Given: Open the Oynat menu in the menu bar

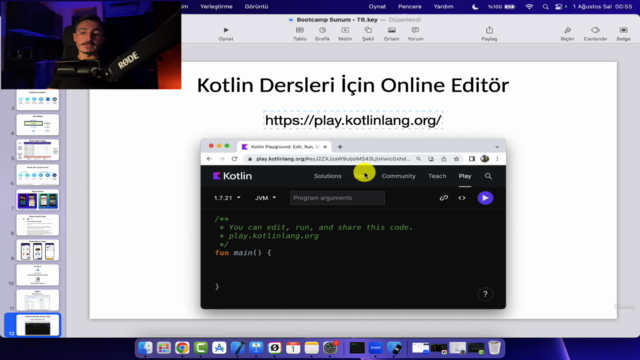Looking at the screenshot, I should click(x=377, y=7).
